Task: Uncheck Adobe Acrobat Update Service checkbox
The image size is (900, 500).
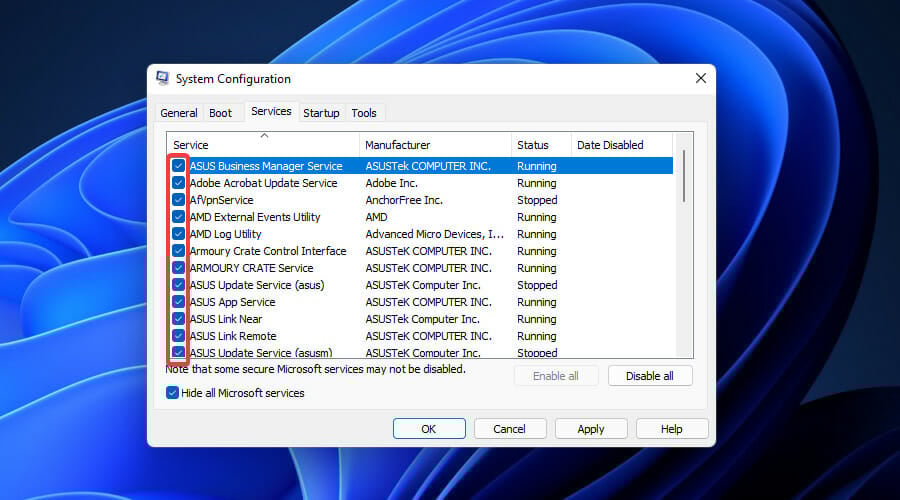Action: pos(178,183)
